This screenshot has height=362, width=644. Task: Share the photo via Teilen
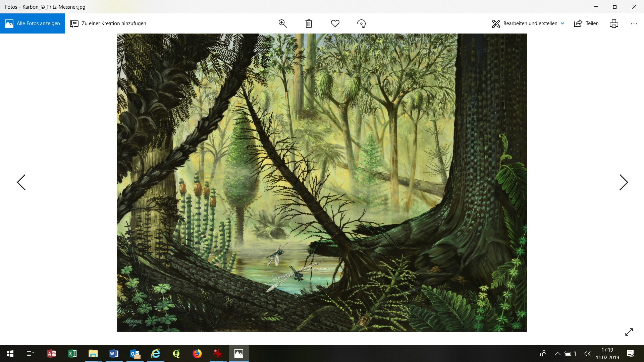[586, 23]
